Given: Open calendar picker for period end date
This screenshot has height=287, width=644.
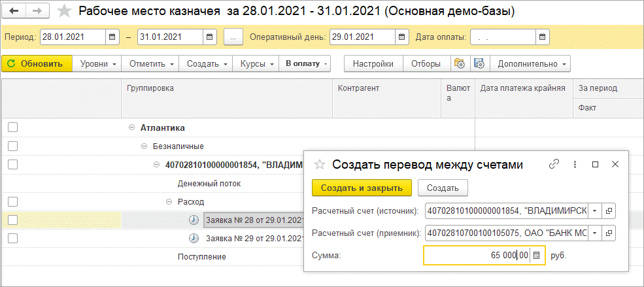Looking at the screenshot, I should pyautogui.click(x=209, y=37).
